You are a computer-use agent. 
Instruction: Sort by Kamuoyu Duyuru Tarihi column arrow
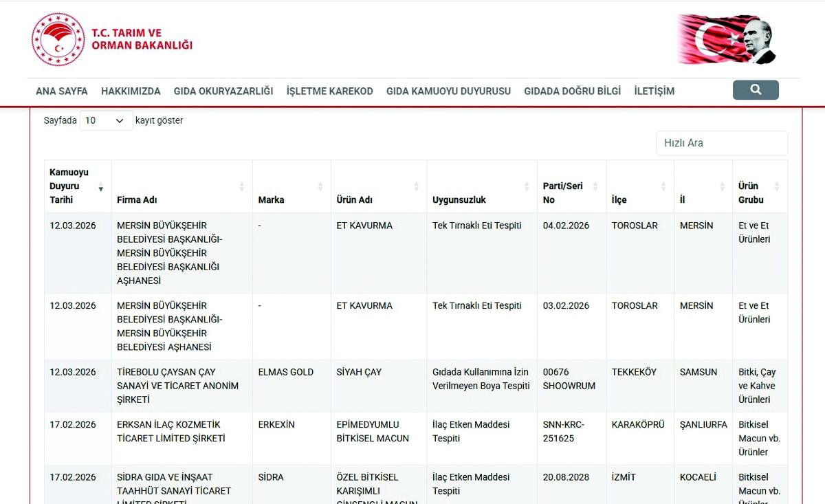(x=101, y=187)
